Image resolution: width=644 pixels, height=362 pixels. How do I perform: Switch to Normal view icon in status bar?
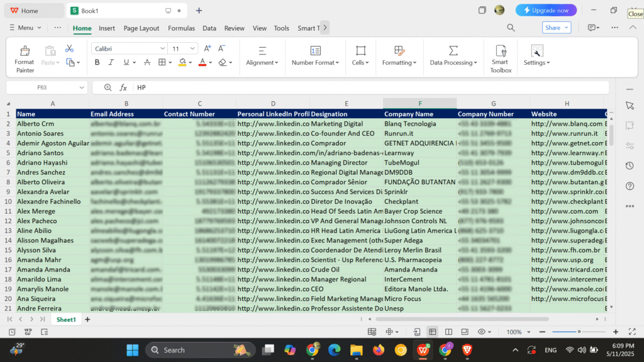click(433, 332)
